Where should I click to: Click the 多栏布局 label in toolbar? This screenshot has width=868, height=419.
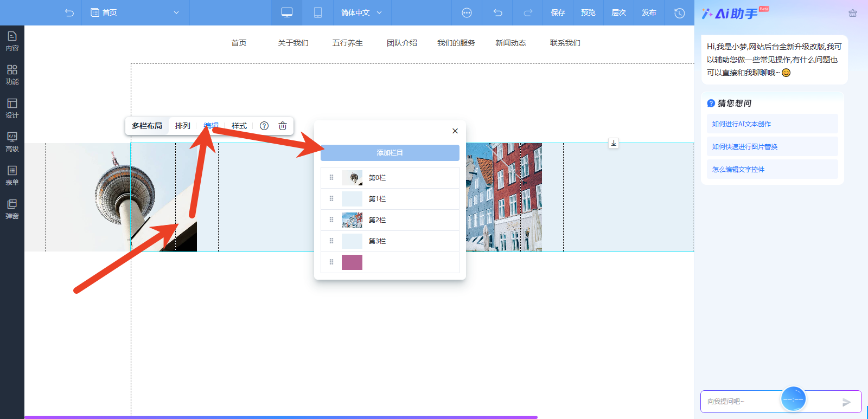[147, 126]
